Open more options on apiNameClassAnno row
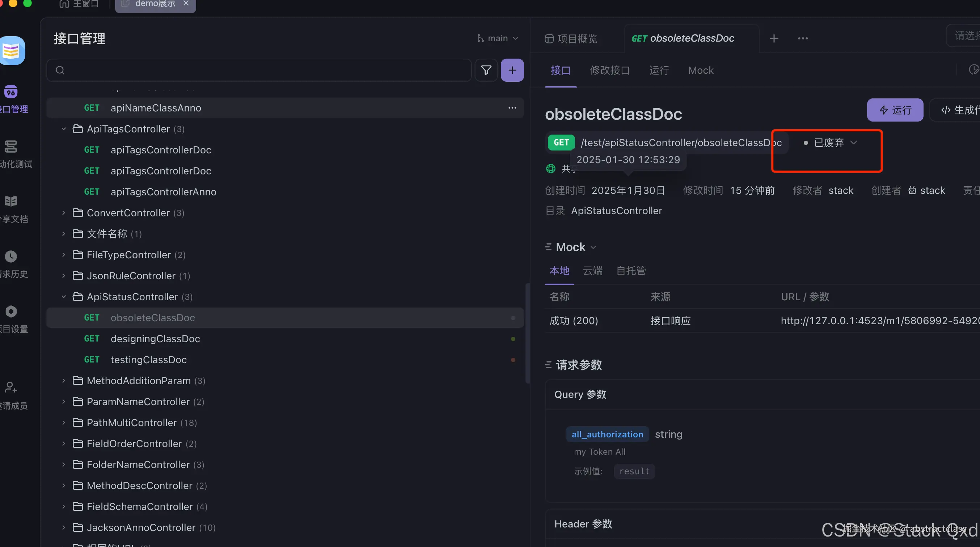Viewport: 980px width, 547px height. click(512, 108)
